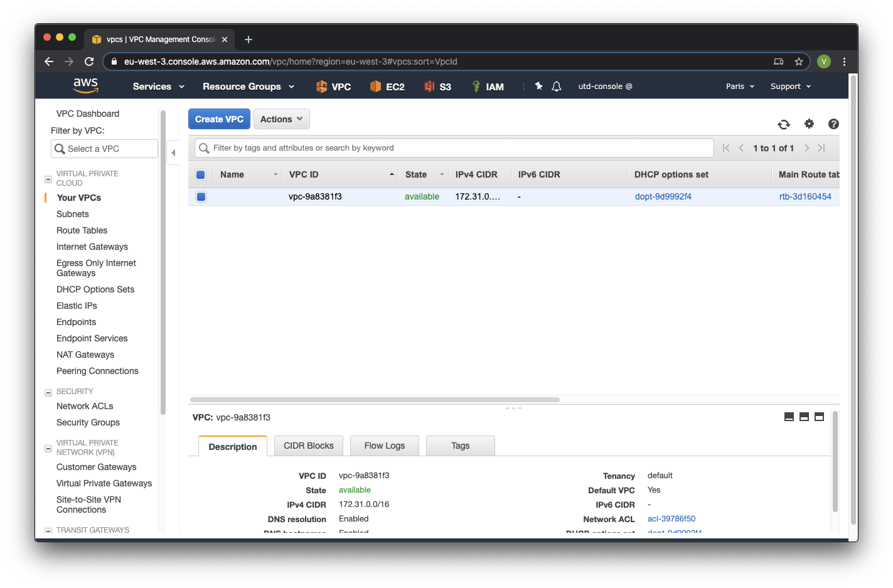Open table settings gear icon

tap(809, 124)
